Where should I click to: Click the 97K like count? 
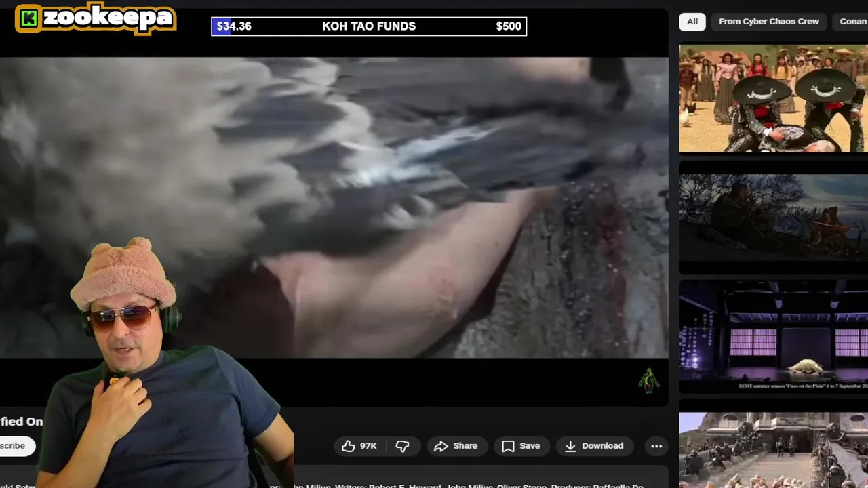[368, 445]
